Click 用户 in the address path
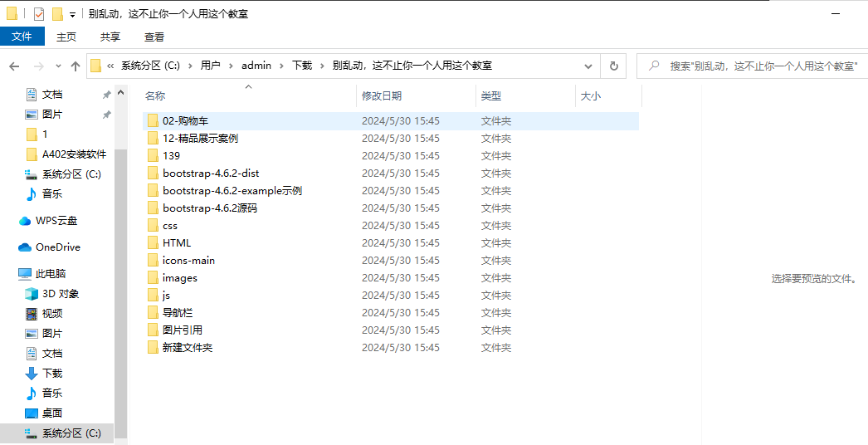This screenshot has height=445, width=868. (210, 66)
